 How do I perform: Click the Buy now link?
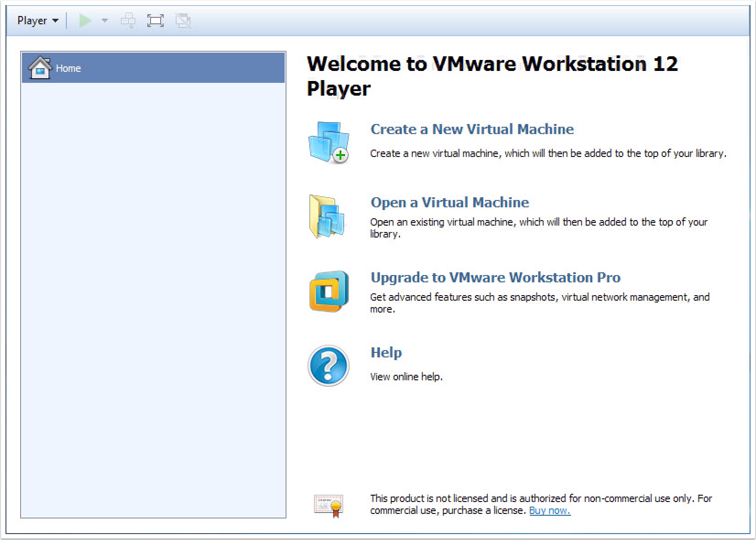[550, 511]
